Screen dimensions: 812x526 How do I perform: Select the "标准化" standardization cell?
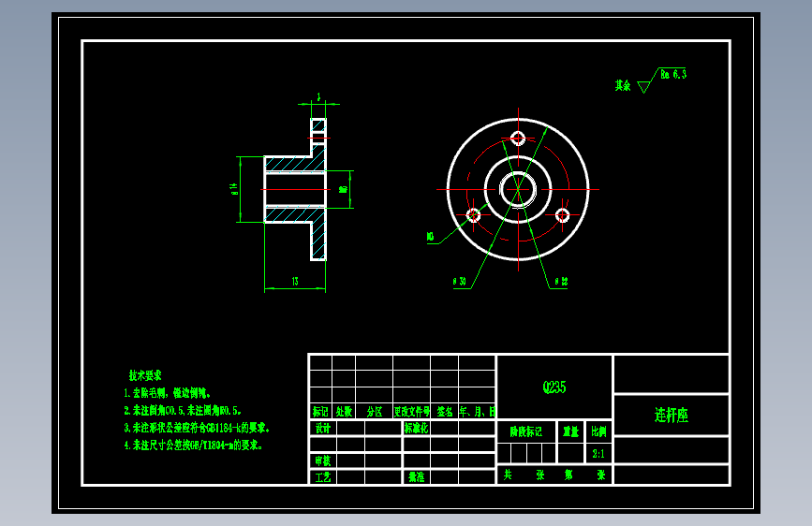tap(417, 428)
